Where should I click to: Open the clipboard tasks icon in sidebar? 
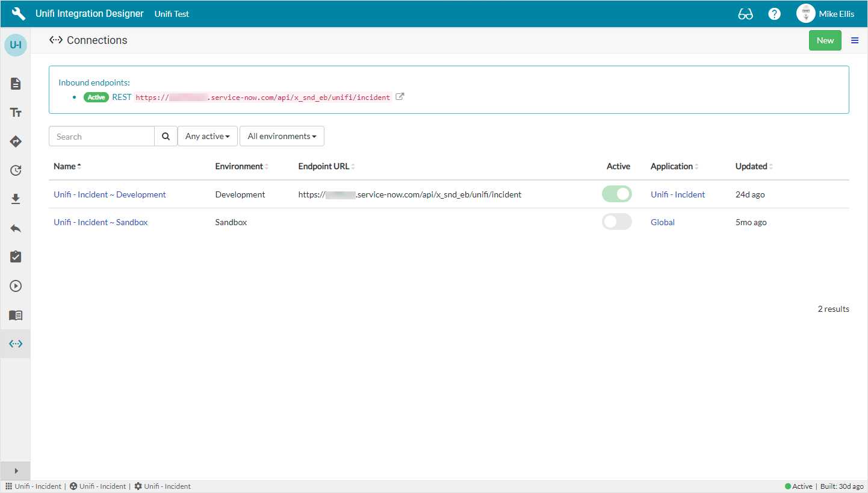coord(15,256)
